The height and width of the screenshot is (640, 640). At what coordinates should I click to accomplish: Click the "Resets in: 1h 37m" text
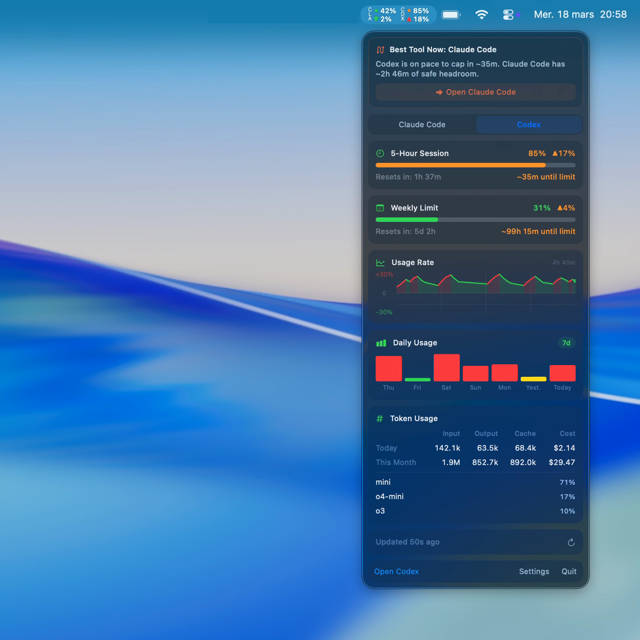coord(408,177)
